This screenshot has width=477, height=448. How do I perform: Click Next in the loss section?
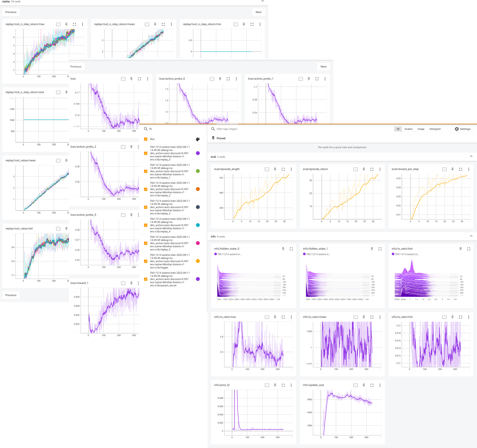pyautogui.click(x=323, y=66)
